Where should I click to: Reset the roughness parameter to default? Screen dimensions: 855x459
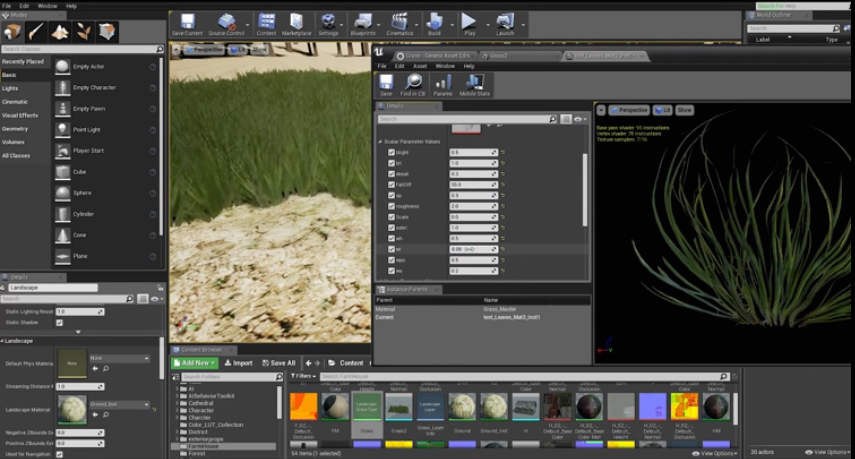tap(503, 206)
